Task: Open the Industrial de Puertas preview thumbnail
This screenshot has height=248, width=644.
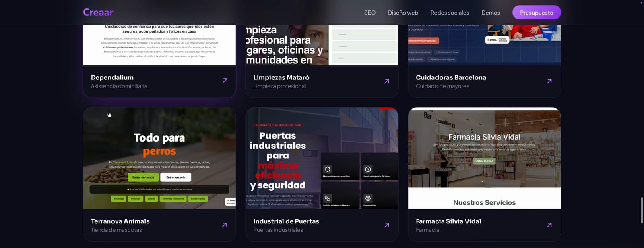Action: (322, 158)
